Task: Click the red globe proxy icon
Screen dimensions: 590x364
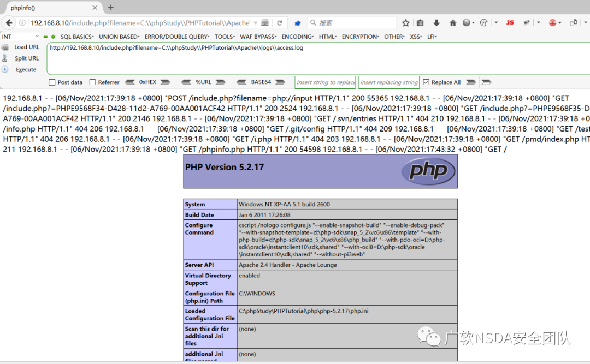Action: pyautogui.click(x=552, y=23)
